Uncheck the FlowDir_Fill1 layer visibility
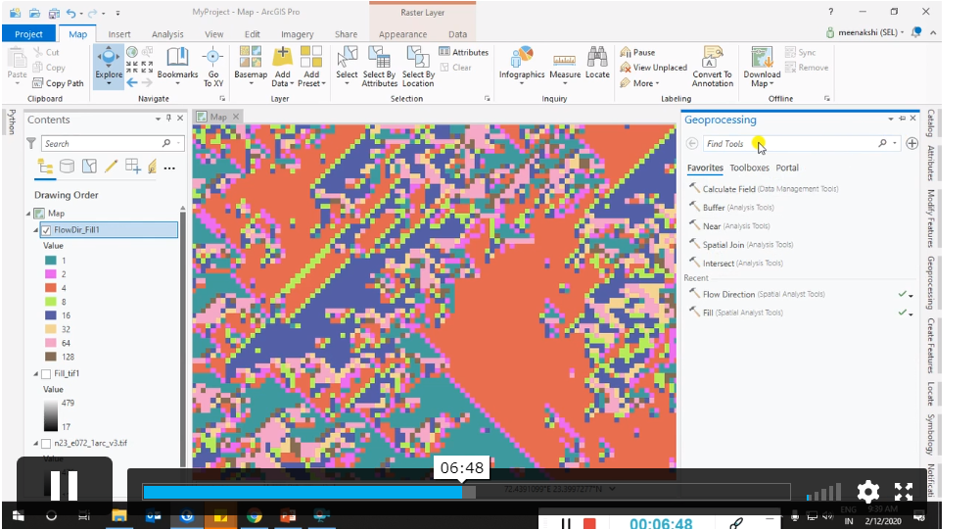Screen dimensions: 980x530 pos(46,230)
